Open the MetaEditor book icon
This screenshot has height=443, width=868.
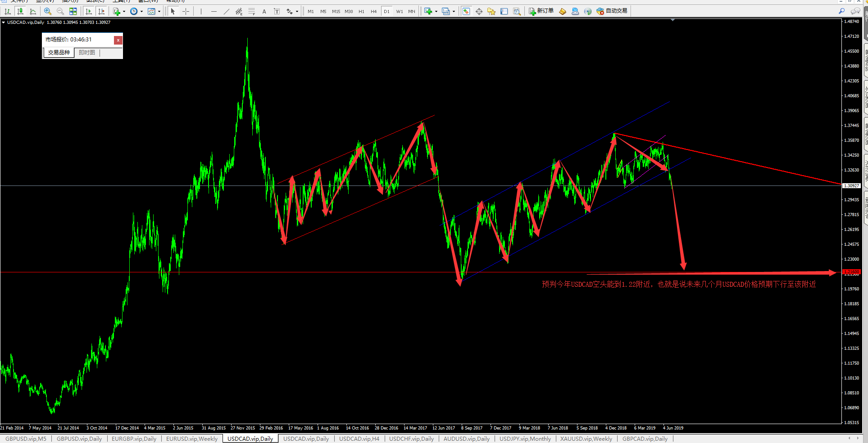click(563, 11)
